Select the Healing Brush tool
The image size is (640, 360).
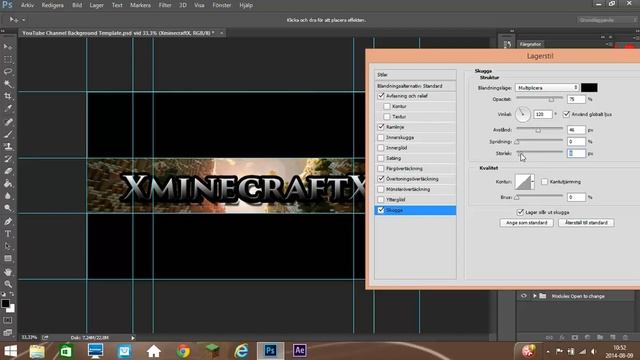[8, 122]
